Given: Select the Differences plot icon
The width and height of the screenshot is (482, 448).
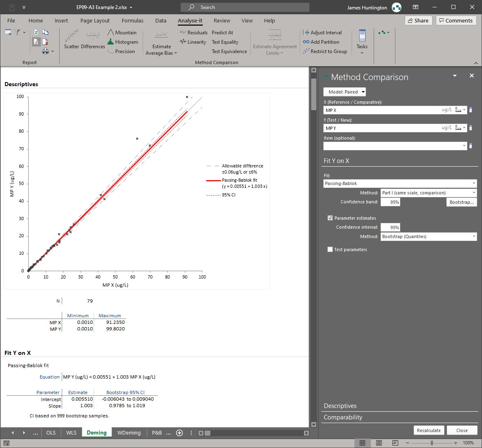Looking at the screenshot, I should [93, 36].
